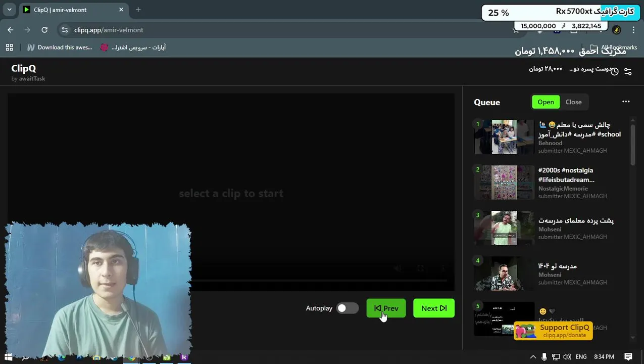Image resolution: width=644 pixels, height=364 pixels.
Task: Open the آپارات bookmark
Action: (x=133, y=47)
